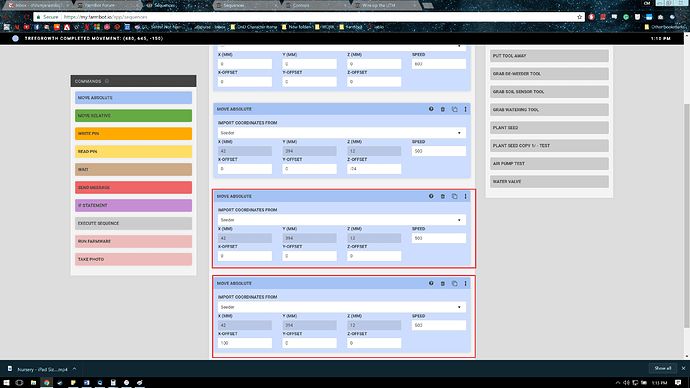The image size is (690, 388).
Task: Open the Air Pump Test sequence
Action: coord(549,164)
